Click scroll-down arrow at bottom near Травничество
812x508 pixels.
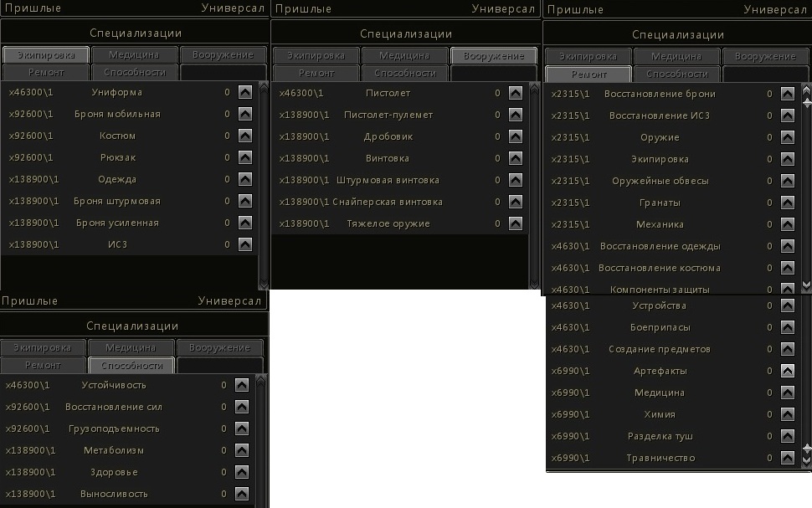coord(806,459)
